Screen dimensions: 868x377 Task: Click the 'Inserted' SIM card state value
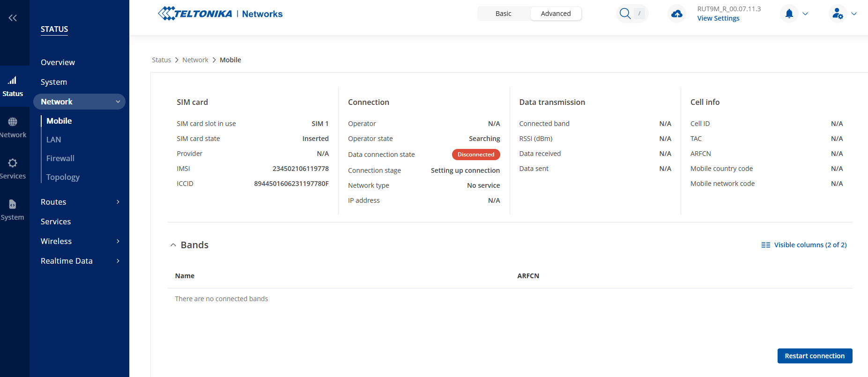click(315, 139)
